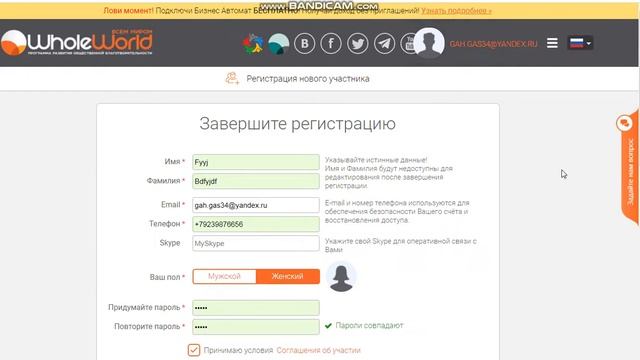Select Женский gender option
640x360 pixels.
[x=288, y=276]
